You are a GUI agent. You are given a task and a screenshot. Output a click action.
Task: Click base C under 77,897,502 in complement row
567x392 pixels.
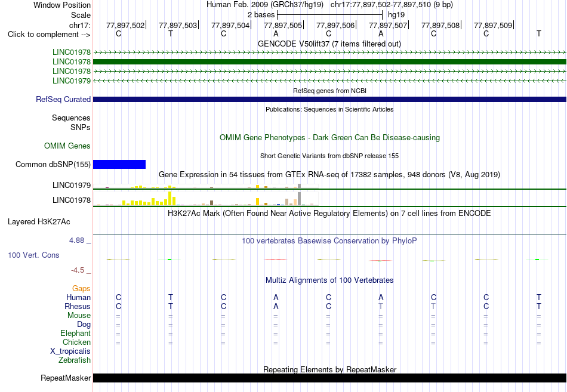tap(118, 33)
